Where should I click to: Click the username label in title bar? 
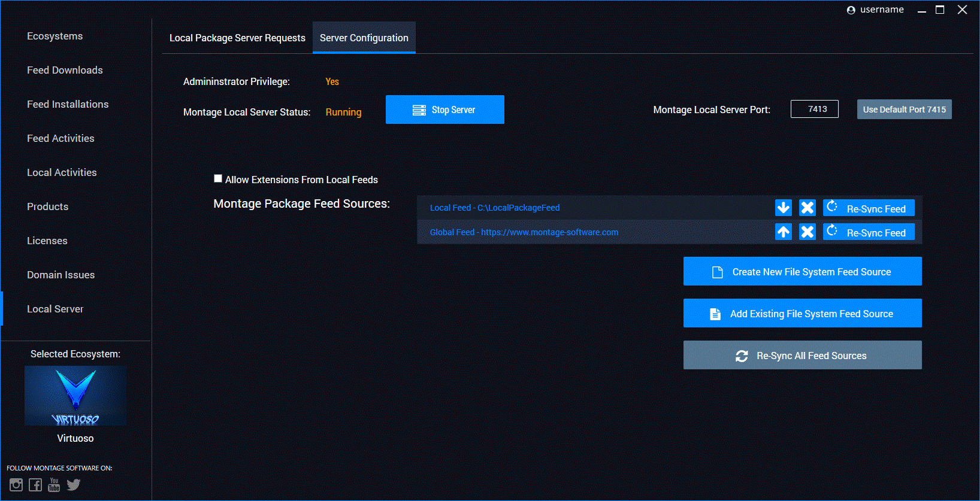[x=882, y=10]
